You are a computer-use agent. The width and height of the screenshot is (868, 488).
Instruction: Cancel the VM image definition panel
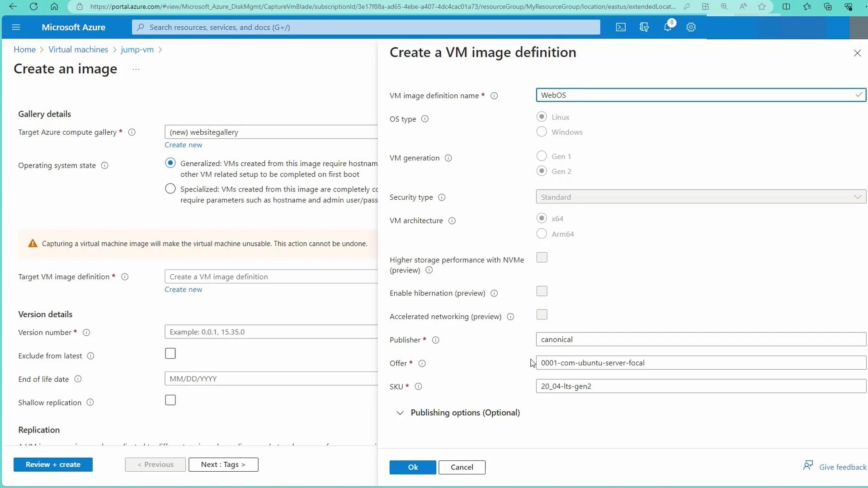click(462, 467)
